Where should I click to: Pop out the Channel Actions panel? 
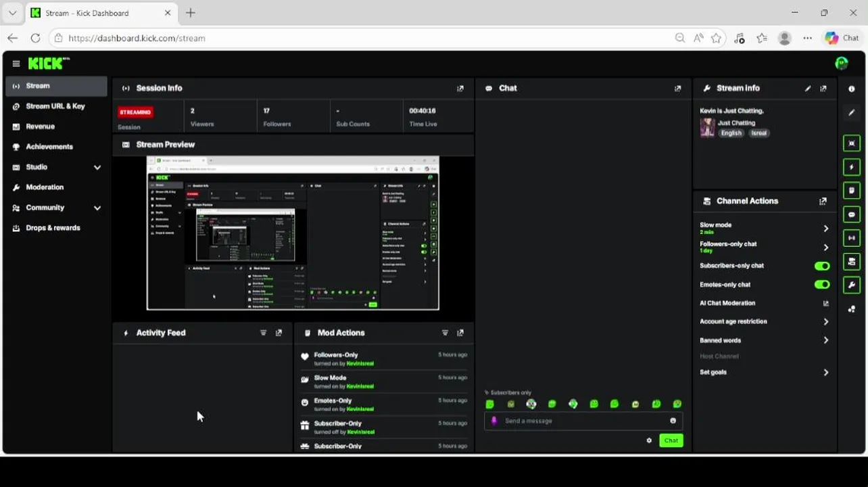point(823,201)
